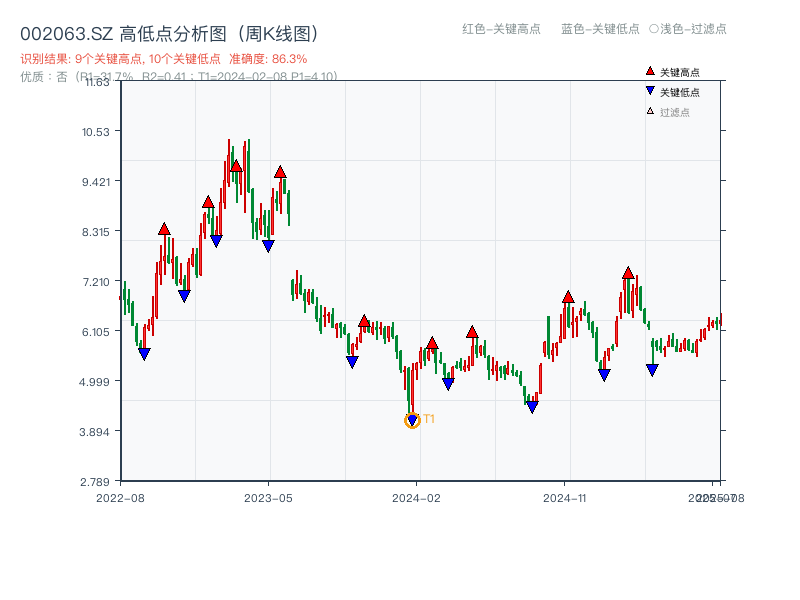Click the 002063.SZ 高低点分析图 title

(170, 34)
